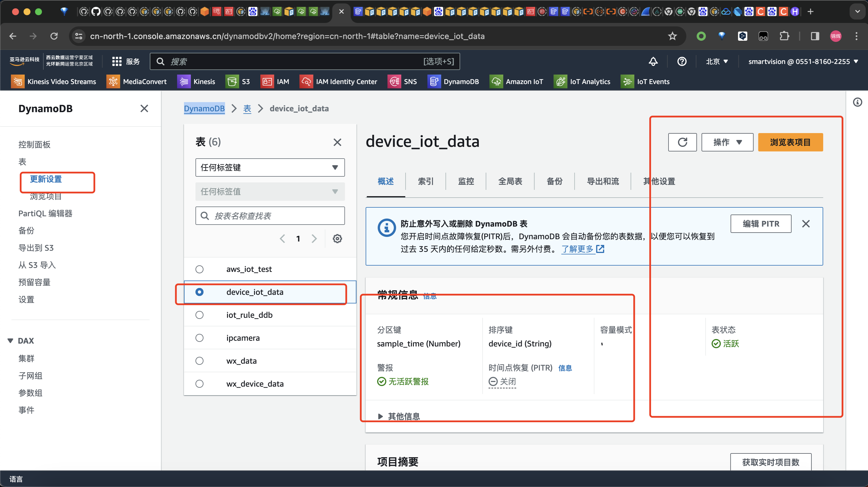This screenshot has width=868, height=487.
Task: Select the wx_device_data radio button
Action: (199, 383)
